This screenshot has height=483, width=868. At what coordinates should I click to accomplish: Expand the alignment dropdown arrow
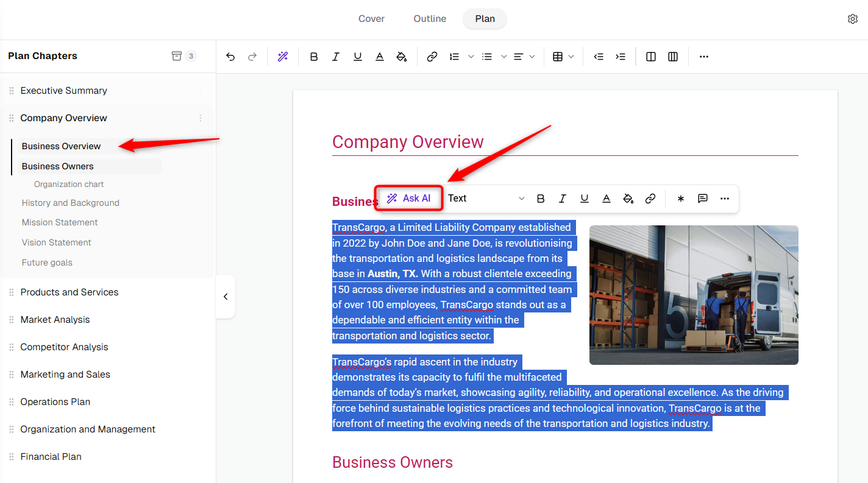click(532, 57)
